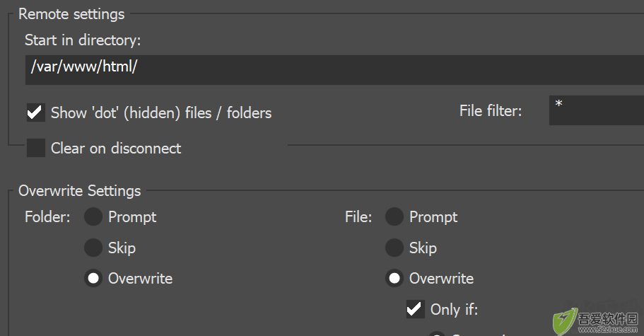Click the Remote settings group title

(71, 14)
